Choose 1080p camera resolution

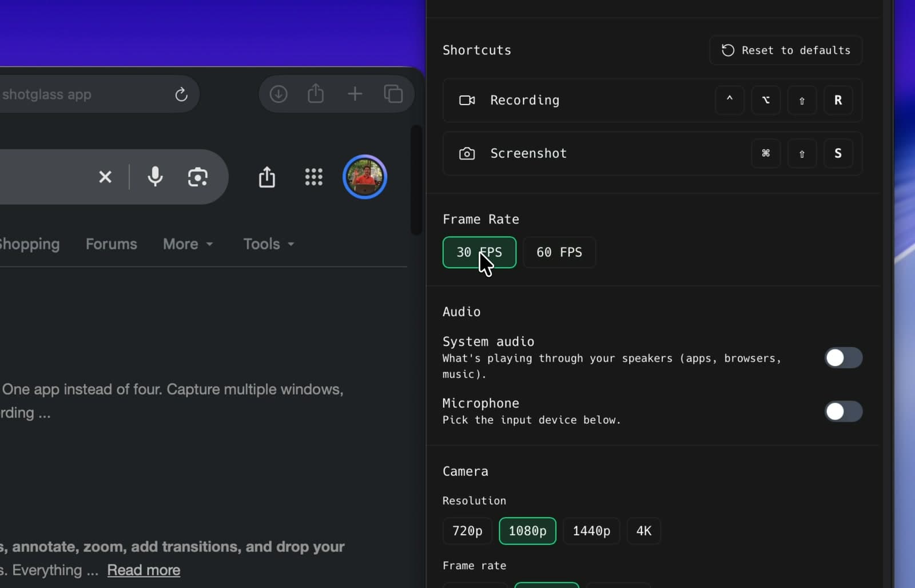coord(527,531)
